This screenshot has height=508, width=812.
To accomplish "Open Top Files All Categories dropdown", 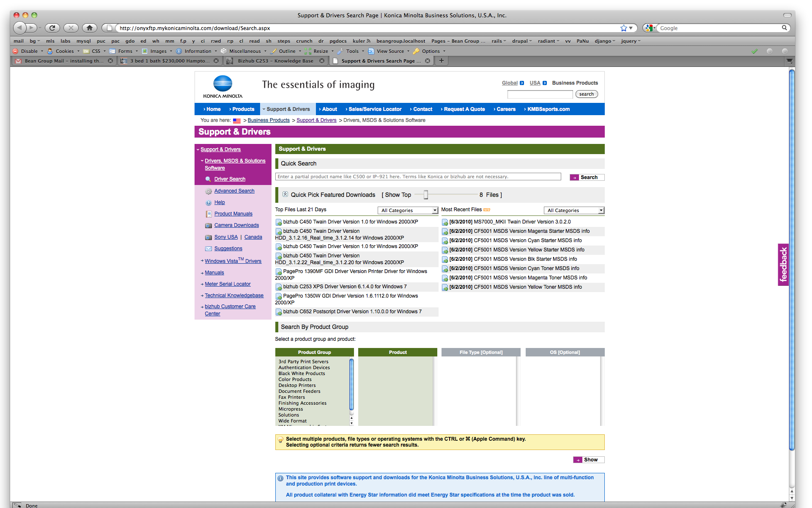I will tap(408, 210).
